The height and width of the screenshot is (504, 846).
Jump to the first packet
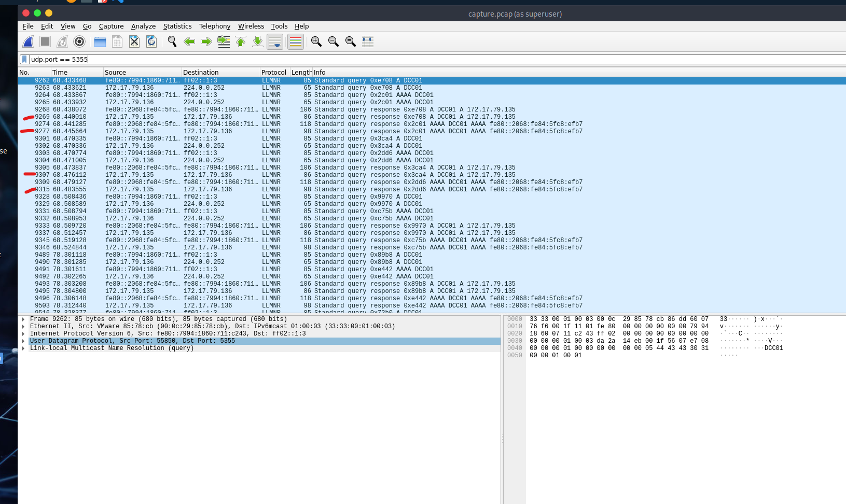241,41
